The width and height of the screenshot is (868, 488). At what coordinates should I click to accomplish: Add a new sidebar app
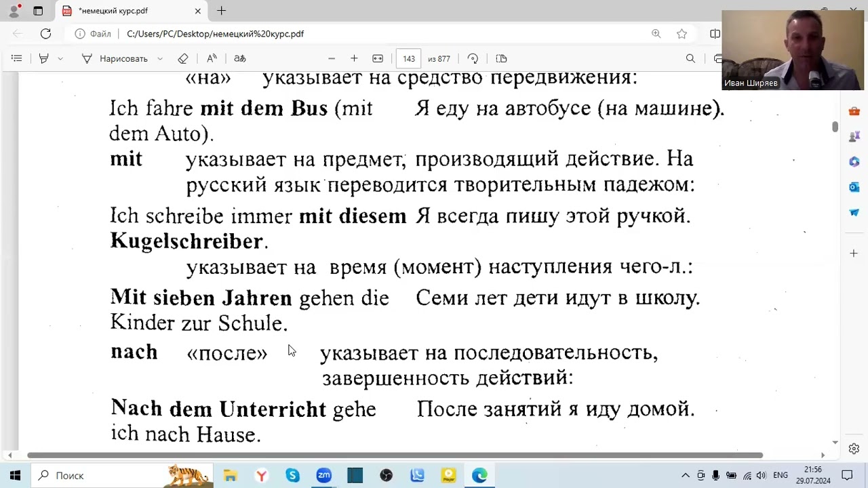[x=854, y=253]
